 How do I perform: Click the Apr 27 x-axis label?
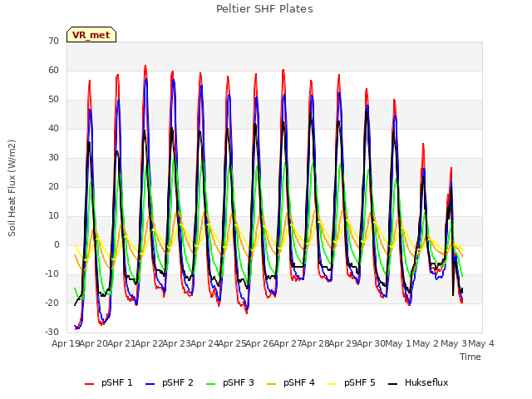(x=288, y=343)
